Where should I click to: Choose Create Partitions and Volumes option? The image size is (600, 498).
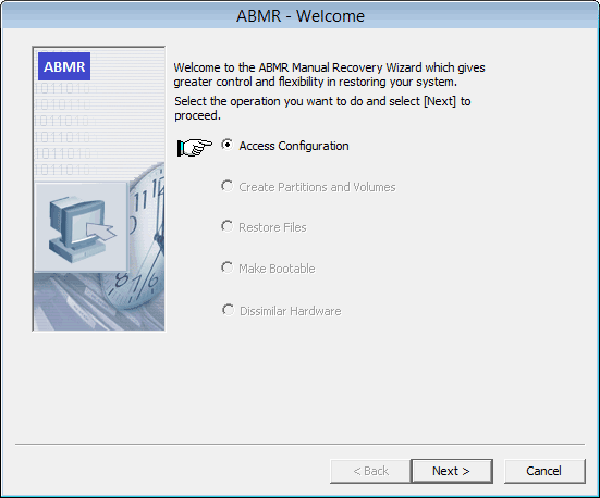point(227,186)
